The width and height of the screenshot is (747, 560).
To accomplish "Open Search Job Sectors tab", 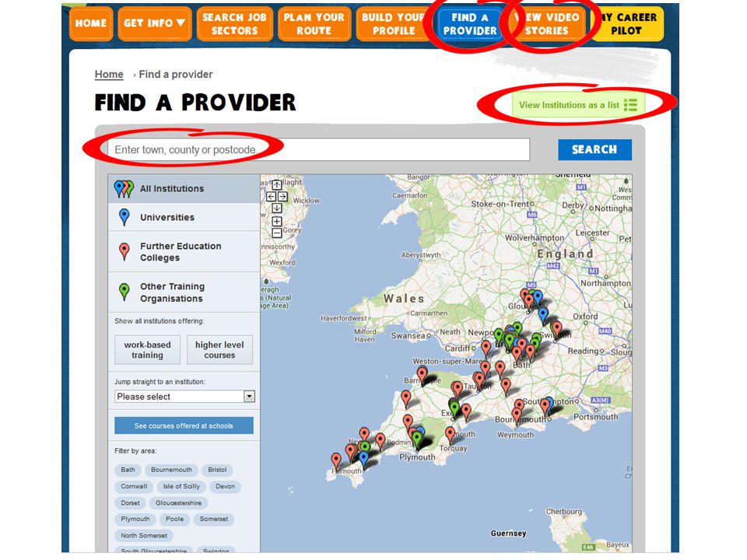I will pos(234,23).
